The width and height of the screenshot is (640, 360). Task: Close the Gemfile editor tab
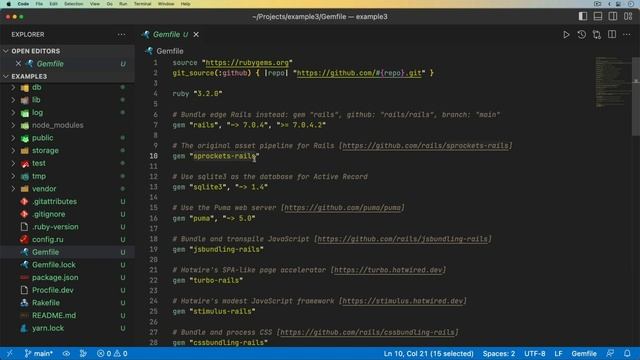[196, 35]
